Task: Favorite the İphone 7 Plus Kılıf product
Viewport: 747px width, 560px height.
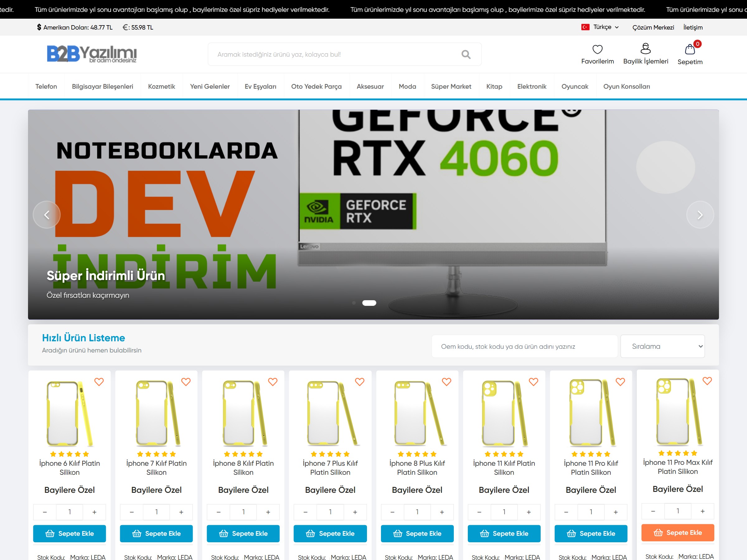Action: click(x=360, y=382)
